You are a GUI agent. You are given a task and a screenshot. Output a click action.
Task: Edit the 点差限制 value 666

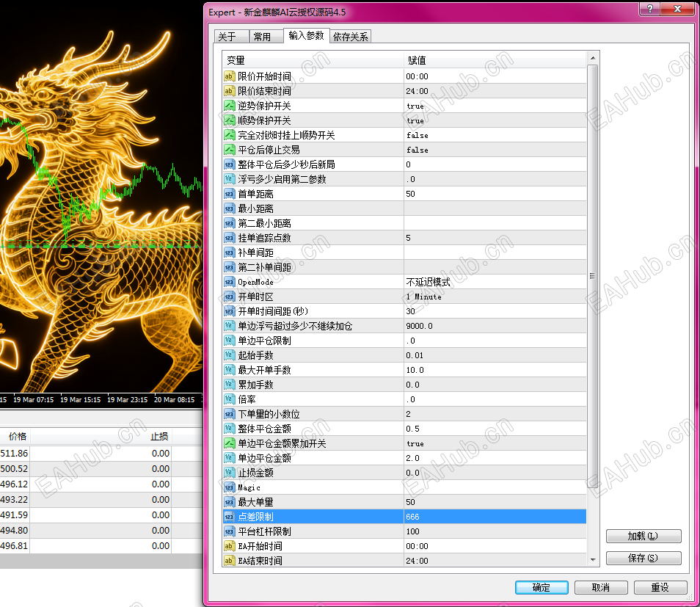495,517
